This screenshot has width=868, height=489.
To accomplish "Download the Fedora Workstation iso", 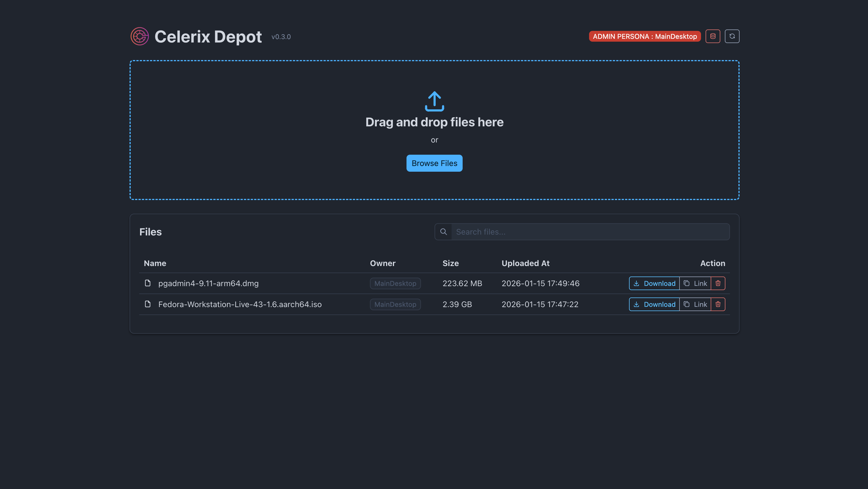I will coord(654,304).
